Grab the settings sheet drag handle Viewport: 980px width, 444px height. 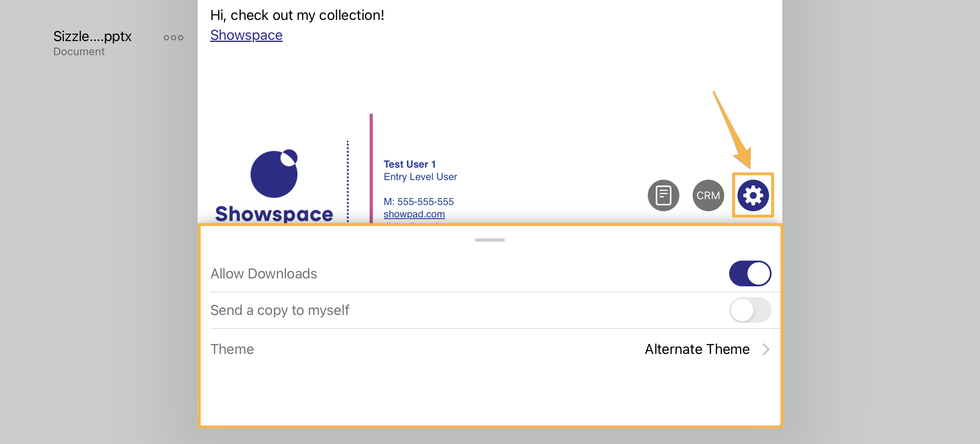coord(490,240)
